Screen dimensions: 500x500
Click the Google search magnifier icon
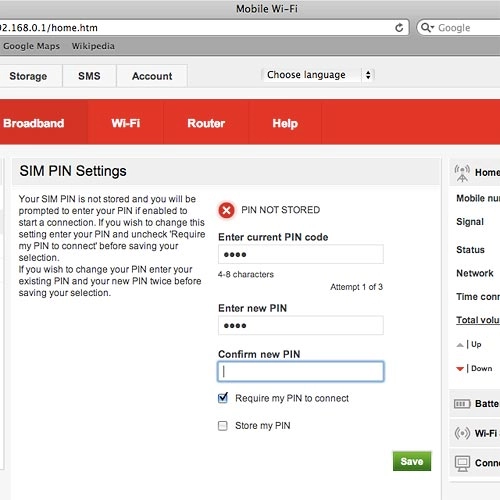[x=427, y=27]
